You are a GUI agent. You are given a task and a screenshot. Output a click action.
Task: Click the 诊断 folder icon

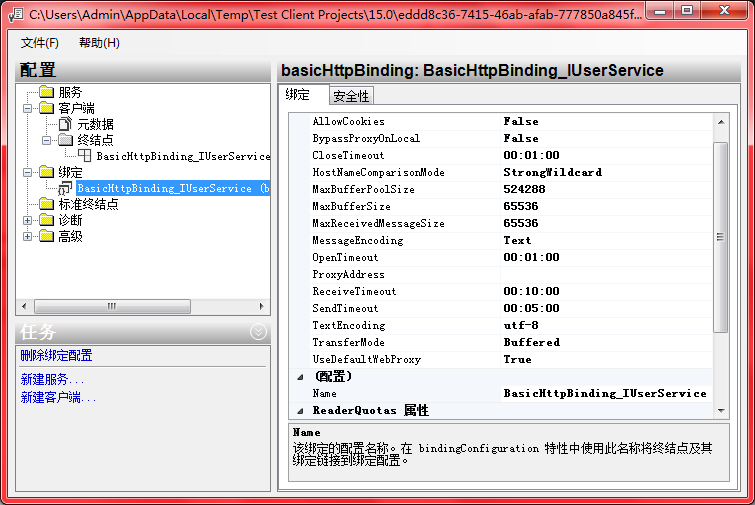click(46, 220)
